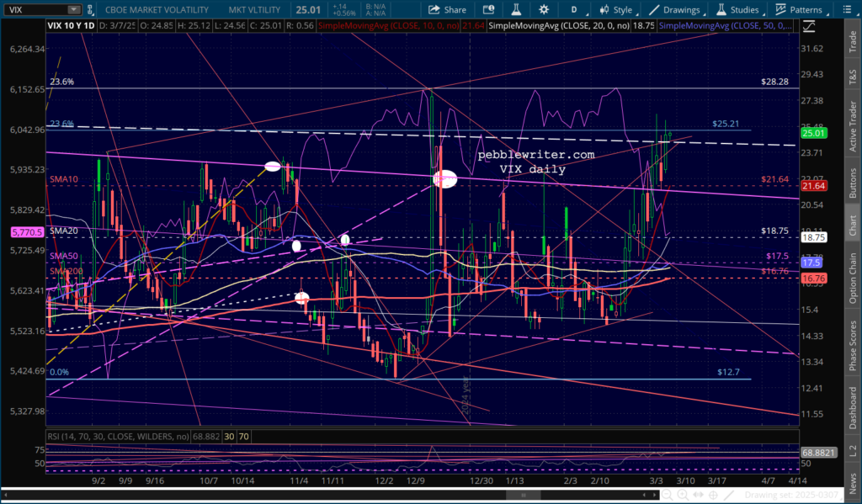The height and width of the screenshot is (504, 862).
Task: Click the SimpleMovingAvg (CLOSE, 10, 0, no) label
Action: [388, 25]
